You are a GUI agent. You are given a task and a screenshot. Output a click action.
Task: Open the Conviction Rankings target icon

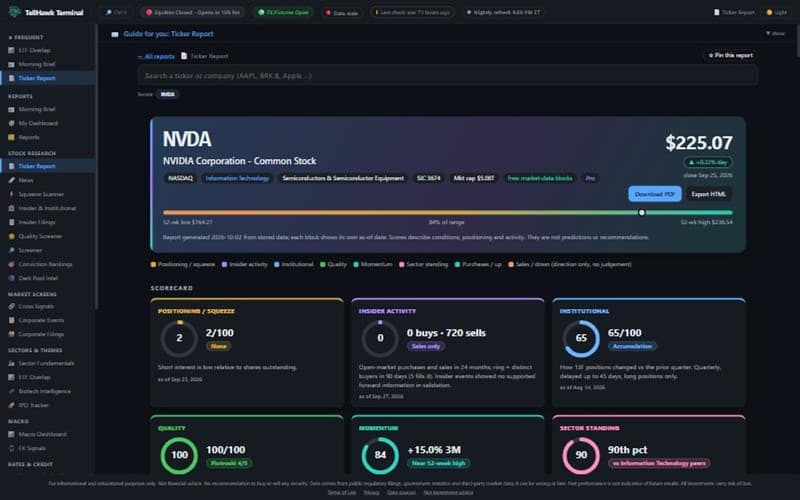coord(11,264)
